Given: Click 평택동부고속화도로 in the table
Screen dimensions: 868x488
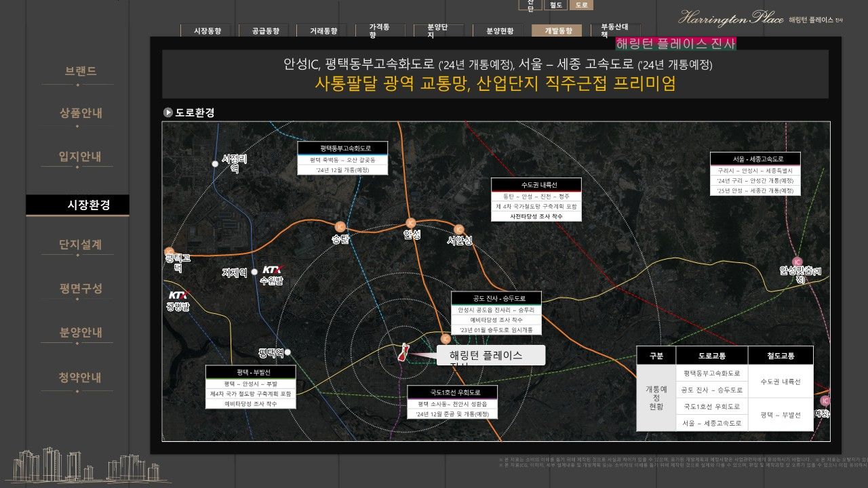Looking at the screenshot, I should pyautogui.click(x=711, y=373).
